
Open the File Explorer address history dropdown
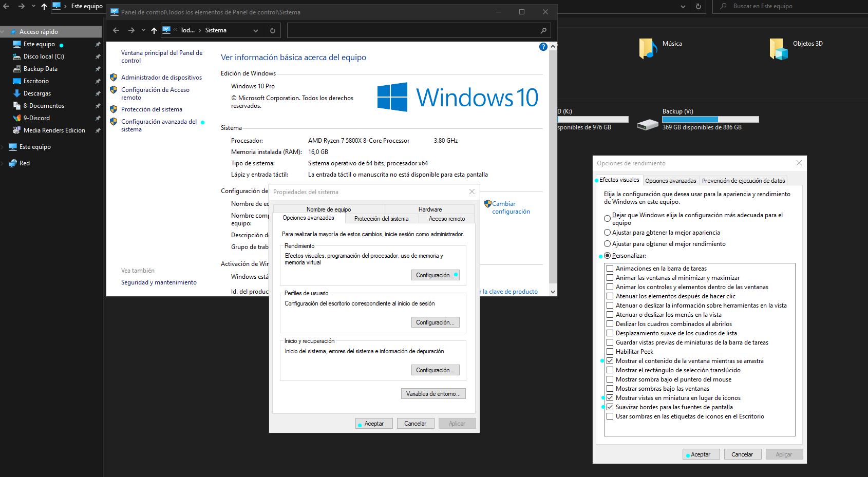[683, 7]
